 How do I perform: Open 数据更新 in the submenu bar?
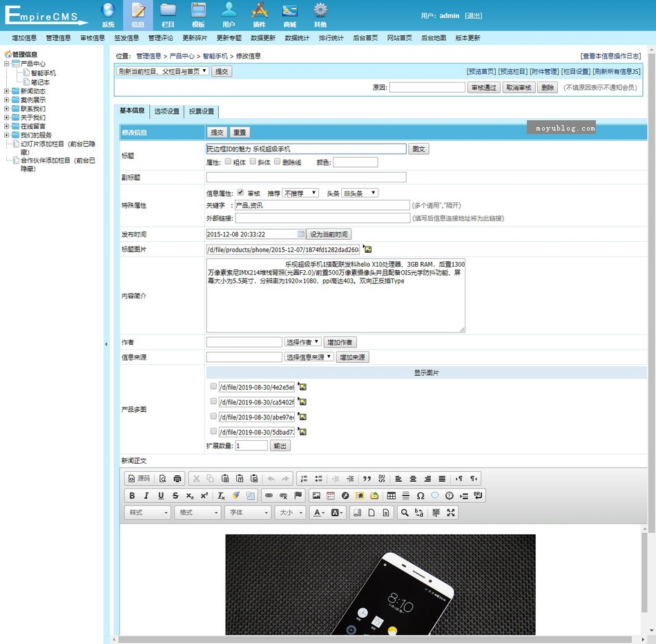[x=263, y=38]
